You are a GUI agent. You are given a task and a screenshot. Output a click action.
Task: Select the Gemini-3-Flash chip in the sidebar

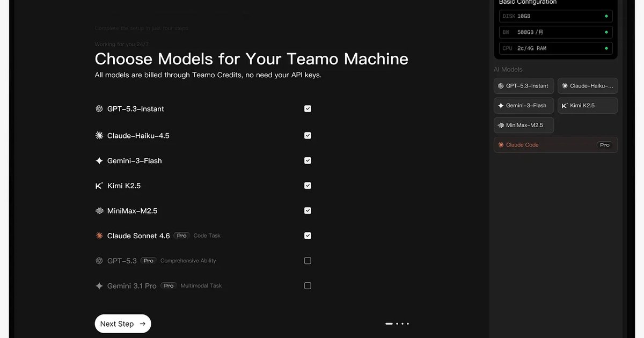click(x=524, y=105)
